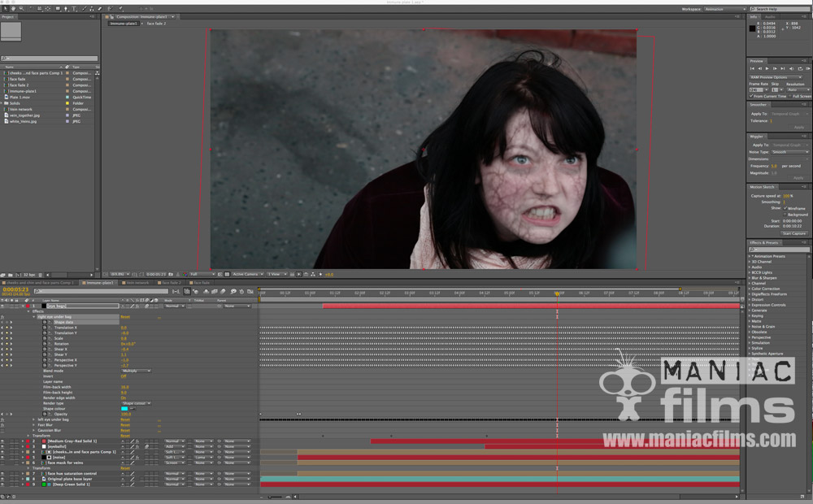Click the Project panel search field
The image size is (813, 504).
point(50,59)
